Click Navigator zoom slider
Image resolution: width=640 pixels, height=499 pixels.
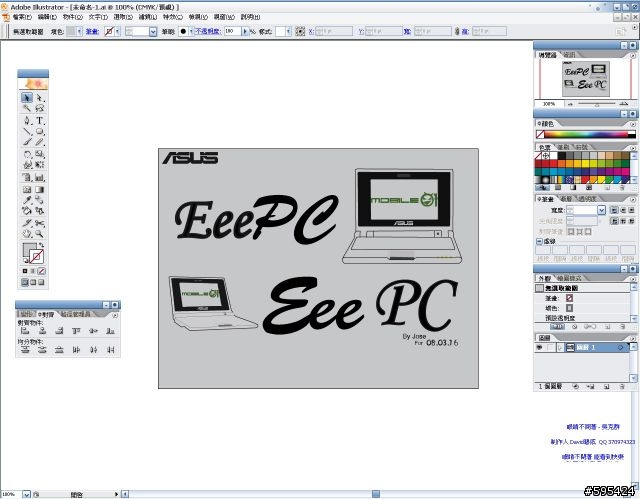[597, 104]
